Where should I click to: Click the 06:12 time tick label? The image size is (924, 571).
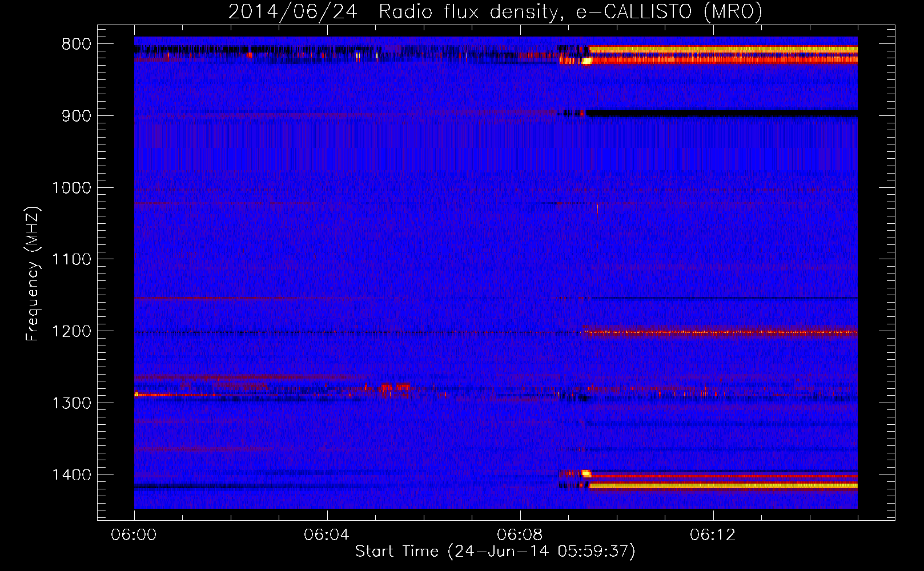pos(713,535)
